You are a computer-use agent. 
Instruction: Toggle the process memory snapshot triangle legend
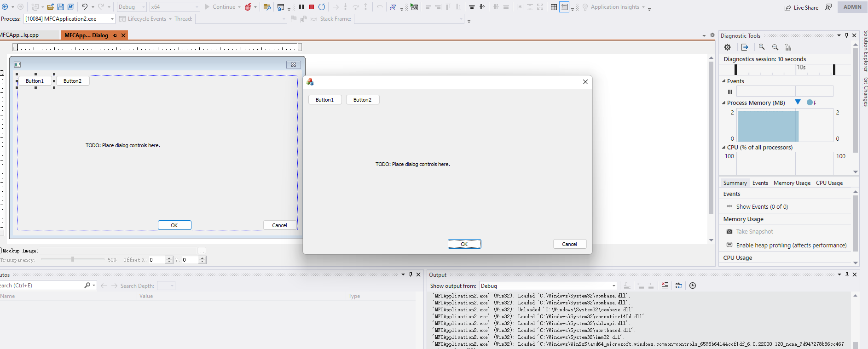(798, 102)
